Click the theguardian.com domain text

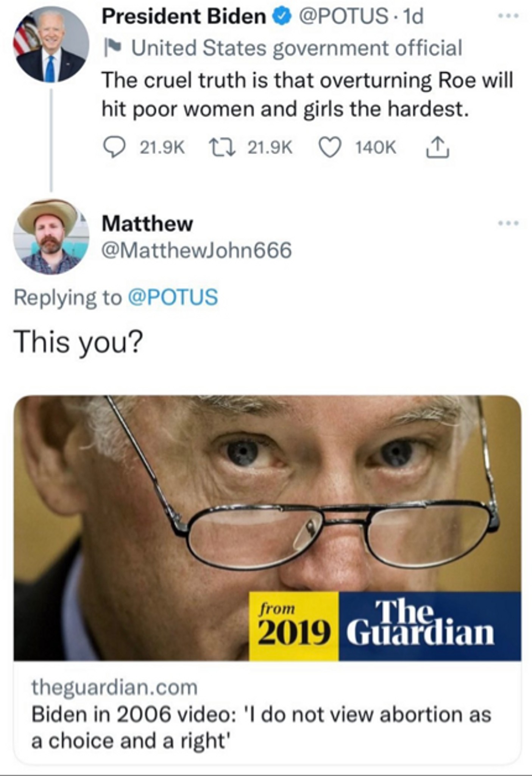click(114, 687)
